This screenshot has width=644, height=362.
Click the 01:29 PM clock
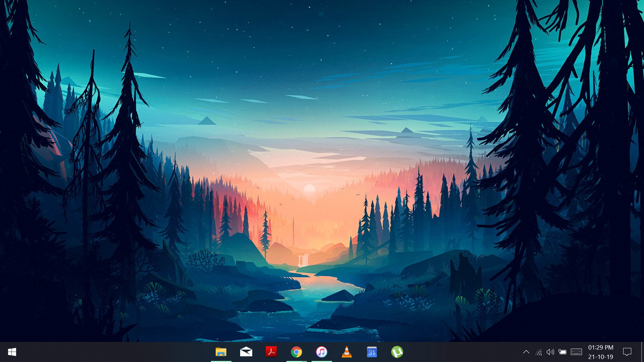pos(600,348)
